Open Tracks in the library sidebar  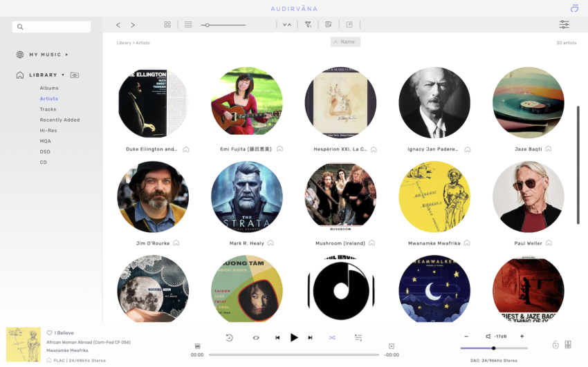click(48, 109)
